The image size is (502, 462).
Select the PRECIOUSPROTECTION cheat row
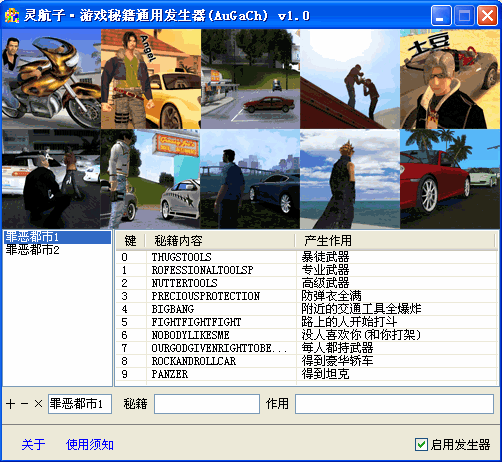click(306, 296)
